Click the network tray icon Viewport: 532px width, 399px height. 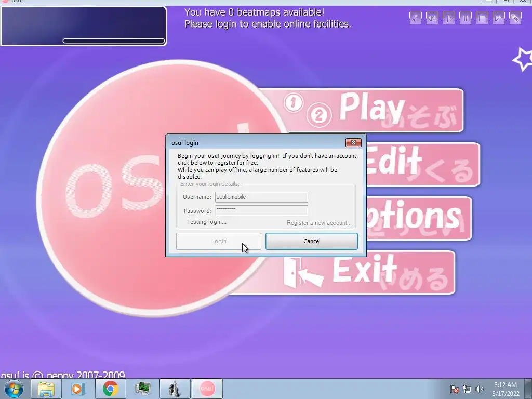pyautogui.click(x=467, y=389)
